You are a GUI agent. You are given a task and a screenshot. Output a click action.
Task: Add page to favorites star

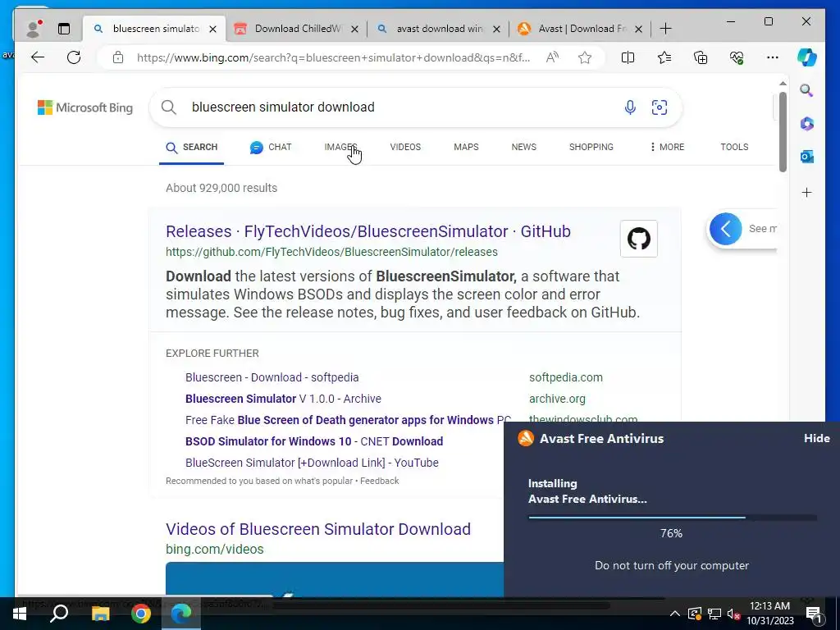(x=585, y=57)
